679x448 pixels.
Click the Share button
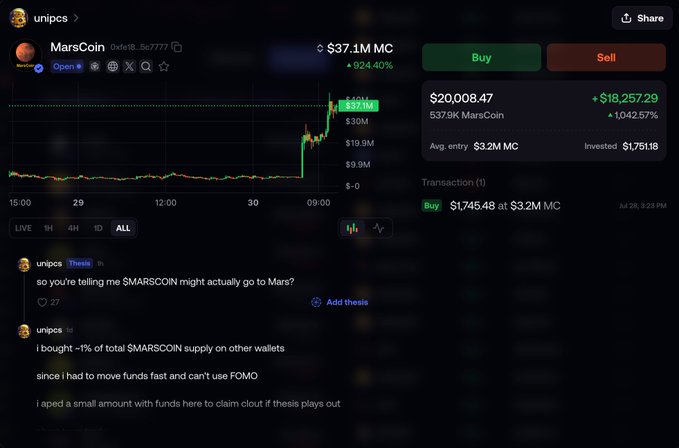(642, 18)
